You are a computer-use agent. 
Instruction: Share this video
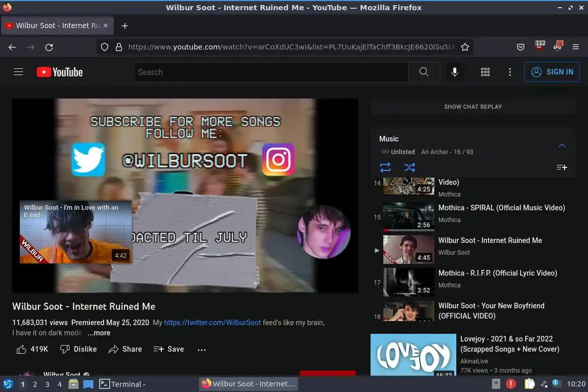(x=125, y=349)
